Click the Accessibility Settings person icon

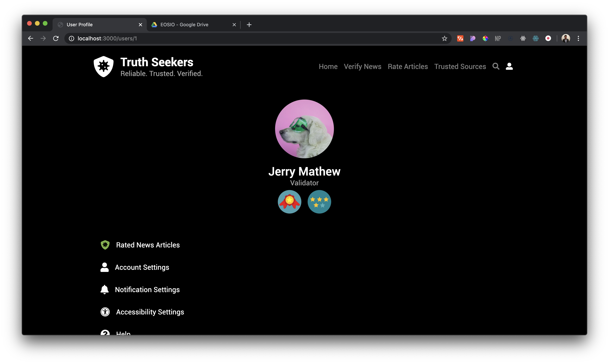[x=105, y=312]
